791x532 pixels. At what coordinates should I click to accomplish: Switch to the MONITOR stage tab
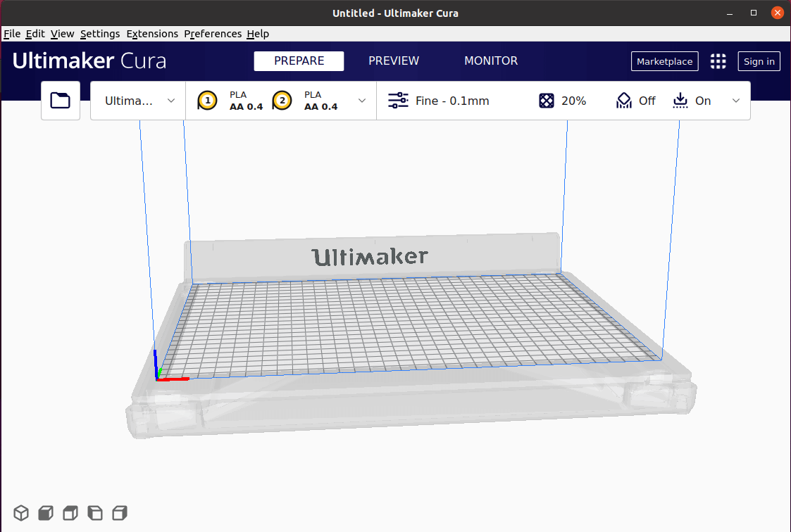click(491, 61)
